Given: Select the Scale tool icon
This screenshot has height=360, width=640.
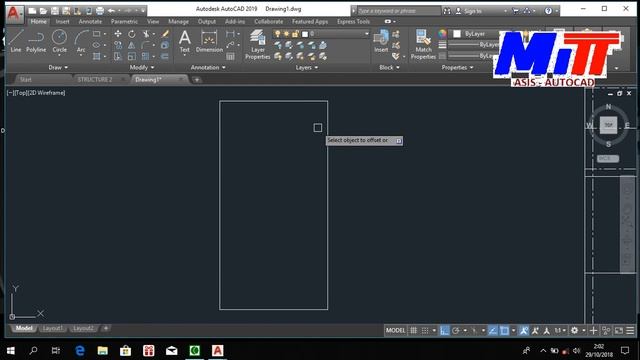Looking at the screenshot, I should tap(131, 56).
